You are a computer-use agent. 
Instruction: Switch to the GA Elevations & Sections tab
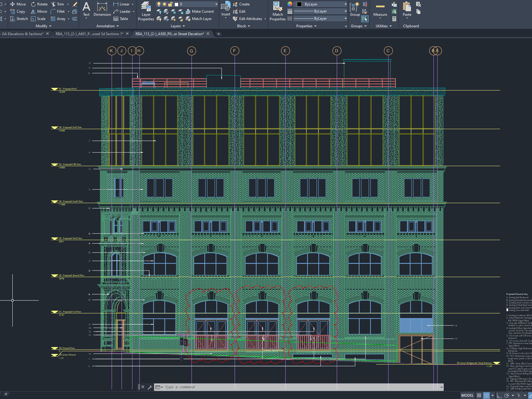click(x=23, y=34)
